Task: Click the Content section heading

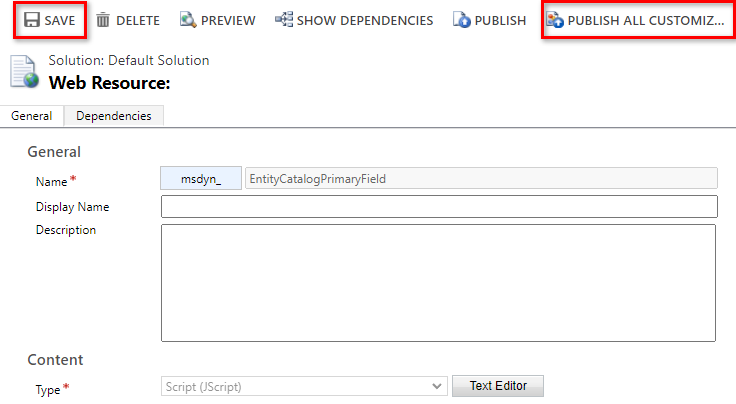Action: pos(55,360)
